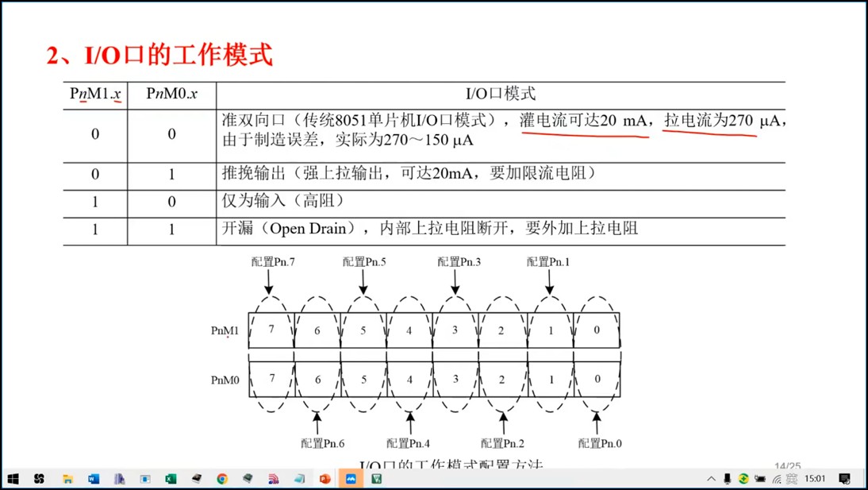Click the 15:01 taskbar clock

tap(815, 479)
